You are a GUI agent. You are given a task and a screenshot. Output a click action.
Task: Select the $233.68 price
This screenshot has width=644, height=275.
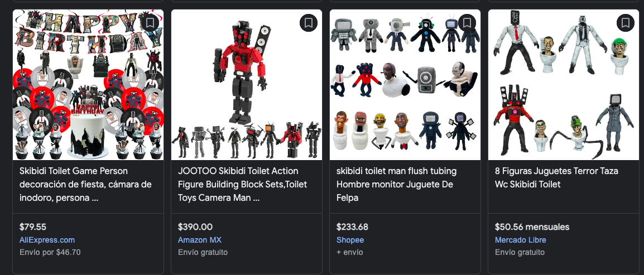(352, 227)
